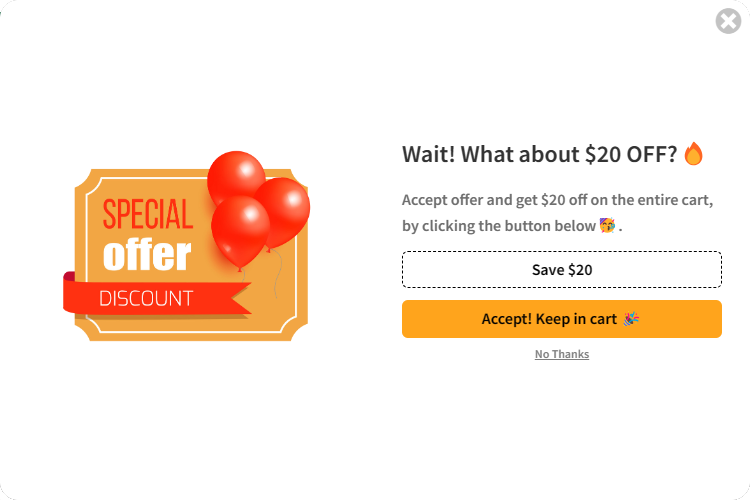This screenshot has width=750, height=500.
Task: Click the white 'offer' word on the ticket
Action: tap(146, 255)
